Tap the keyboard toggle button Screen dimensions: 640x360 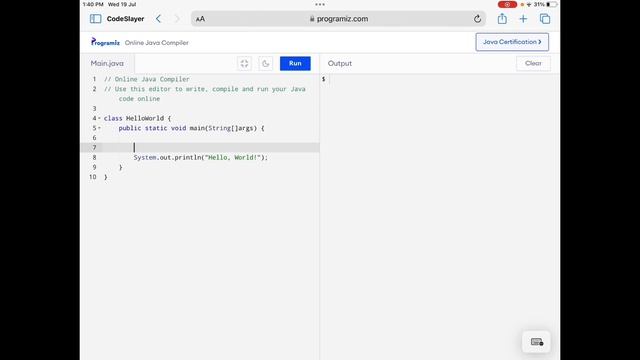coord(536,342)
